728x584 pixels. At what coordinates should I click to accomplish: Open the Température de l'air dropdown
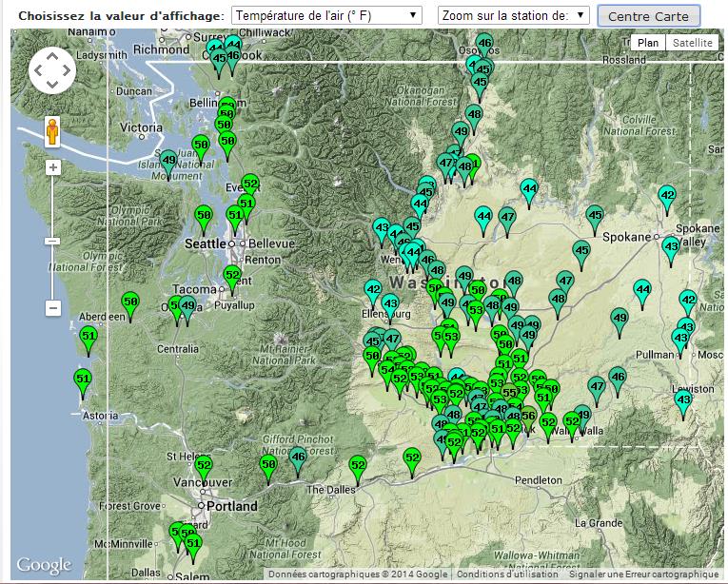click(326, 16)
